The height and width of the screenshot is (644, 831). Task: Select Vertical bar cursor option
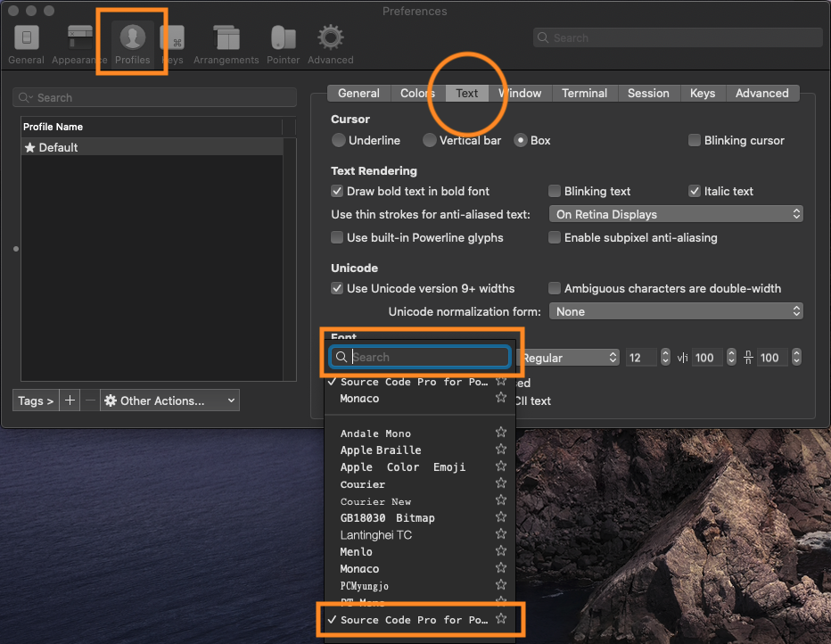(x=429, y=140)
